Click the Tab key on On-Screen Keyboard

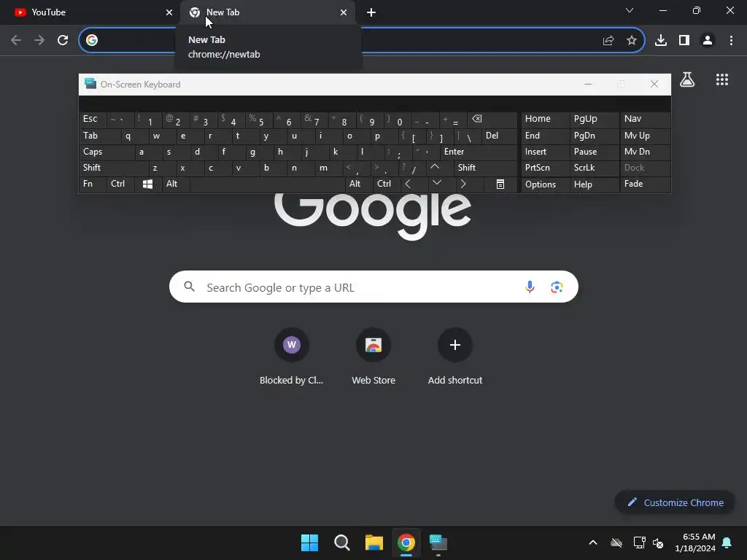click(x=100, y=136)
